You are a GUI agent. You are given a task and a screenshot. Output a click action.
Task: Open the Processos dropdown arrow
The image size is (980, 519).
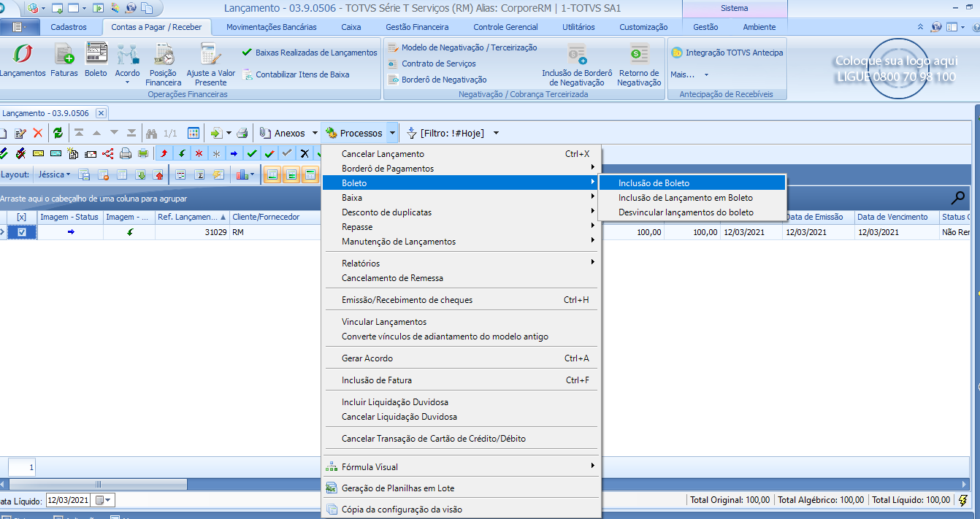point(392,133)
